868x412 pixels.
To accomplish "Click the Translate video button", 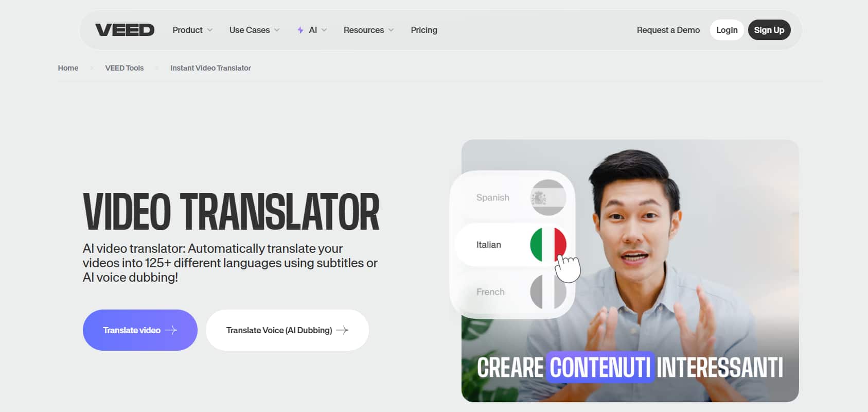I will click(140, 330).
